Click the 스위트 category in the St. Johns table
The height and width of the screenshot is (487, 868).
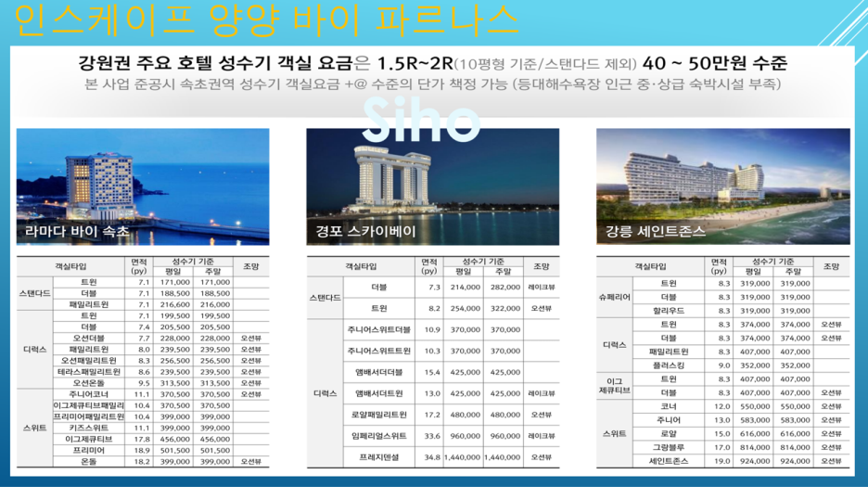615,434
